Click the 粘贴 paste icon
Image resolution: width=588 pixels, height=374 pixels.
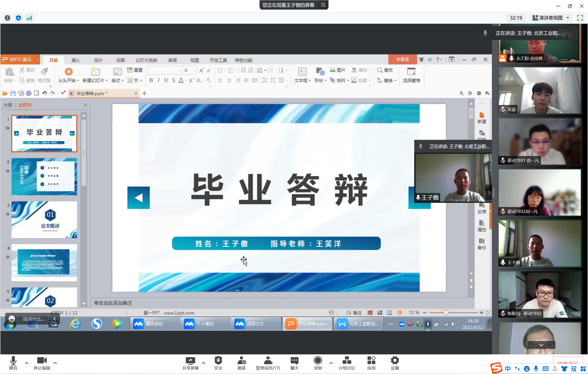(10, 72)
